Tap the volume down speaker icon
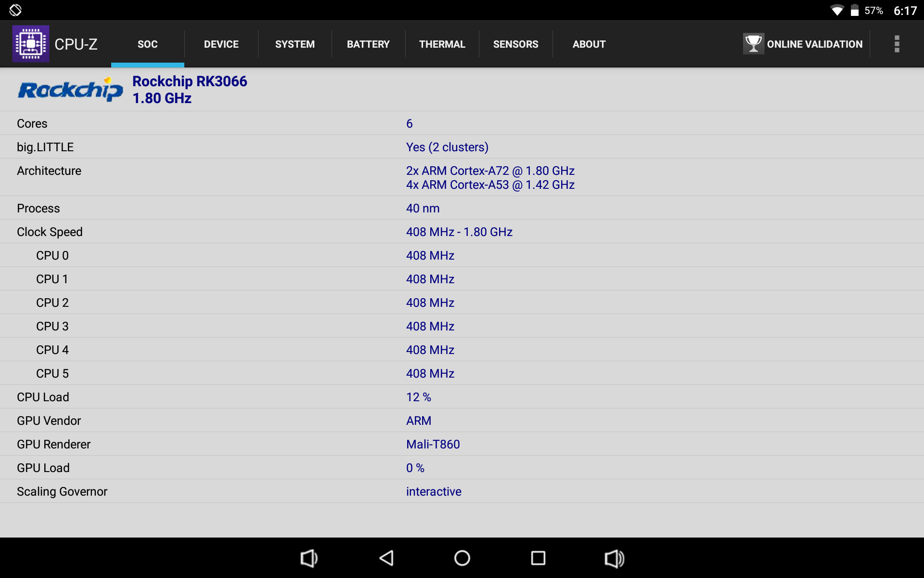The height and width of the screenshot is (578, 924). (x=308, y=558)
